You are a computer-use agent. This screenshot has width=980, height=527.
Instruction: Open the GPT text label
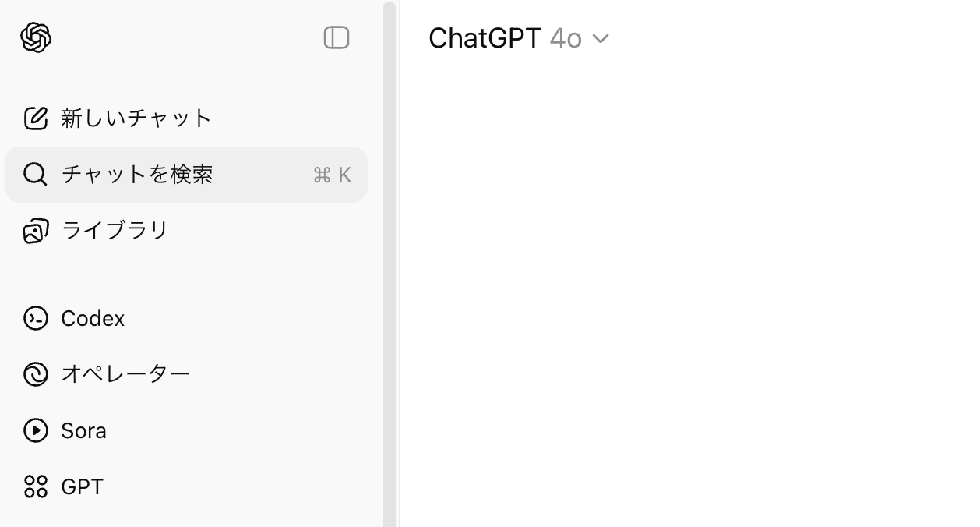[82, 486]
